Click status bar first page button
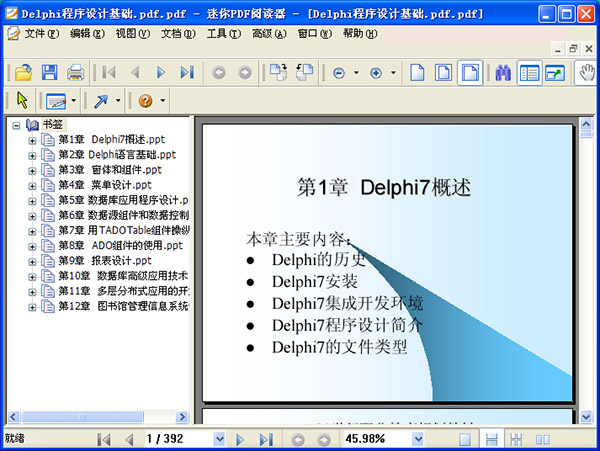The image size is (600, 451). pos(104,439)
